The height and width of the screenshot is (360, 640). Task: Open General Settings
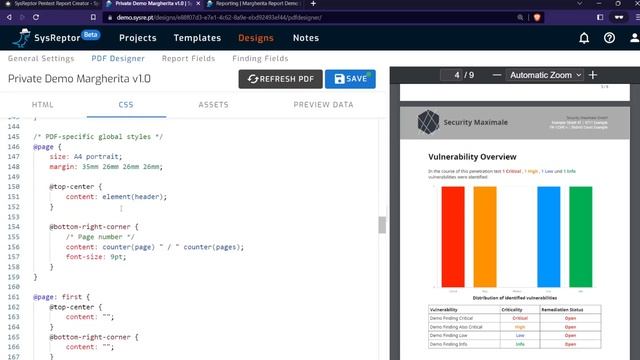click(x=41, y=58)
